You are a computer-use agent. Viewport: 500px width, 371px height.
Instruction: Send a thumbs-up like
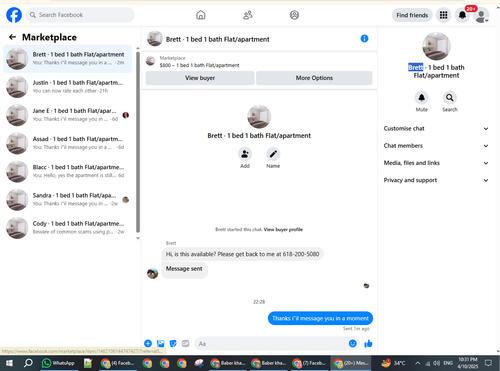368,343
